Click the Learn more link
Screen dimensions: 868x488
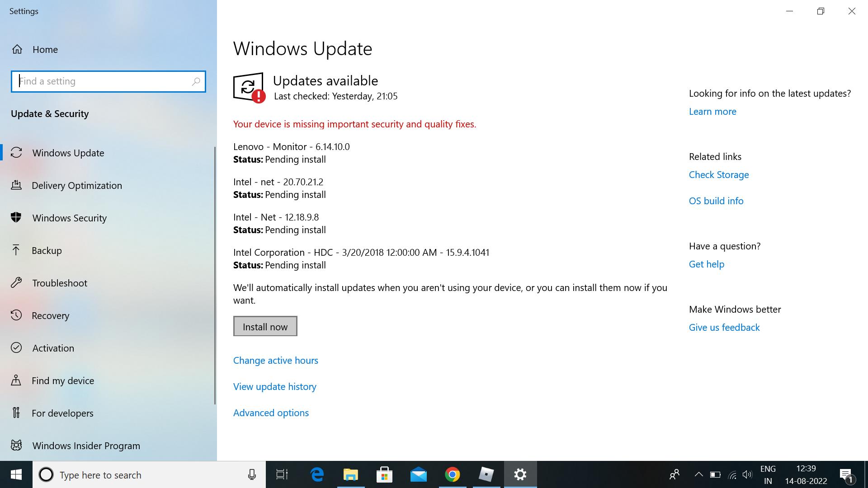click(712, 112)
